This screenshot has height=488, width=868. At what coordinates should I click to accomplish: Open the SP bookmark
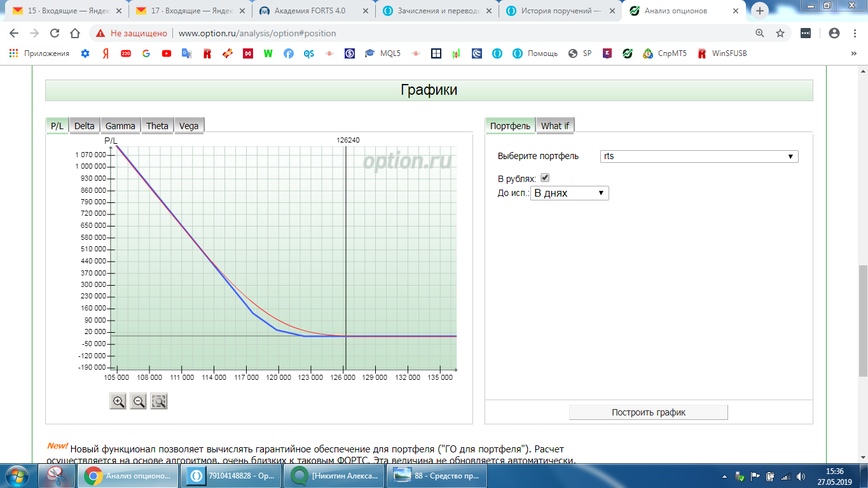point(581,53)
